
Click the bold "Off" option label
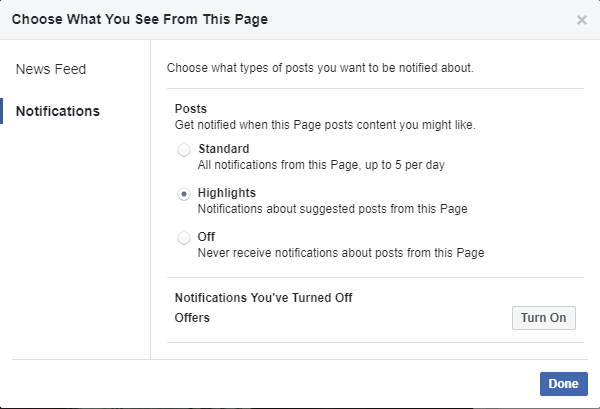(207, 237)
